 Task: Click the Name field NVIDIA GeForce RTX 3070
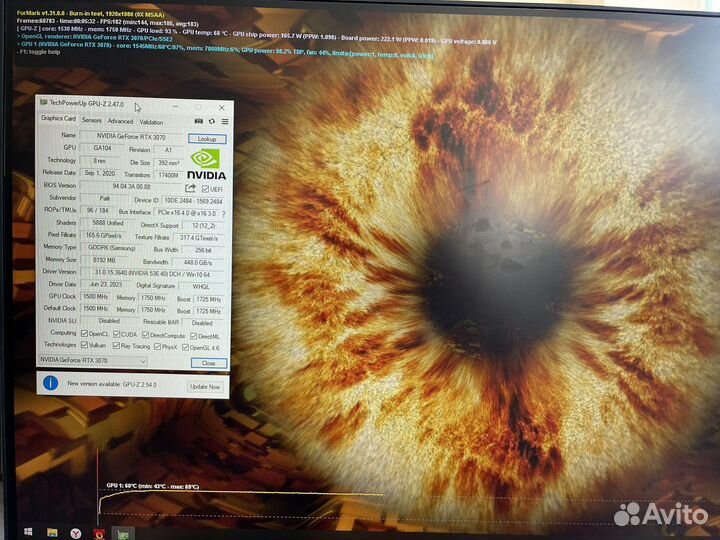coord(131,136)
